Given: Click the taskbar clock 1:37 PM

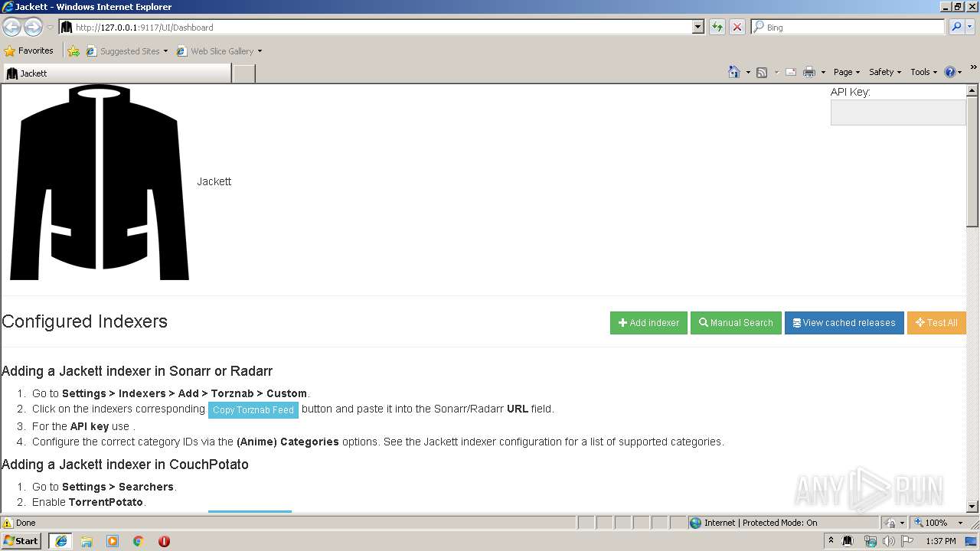Looking at the screenshot, I should coord(941,541).
